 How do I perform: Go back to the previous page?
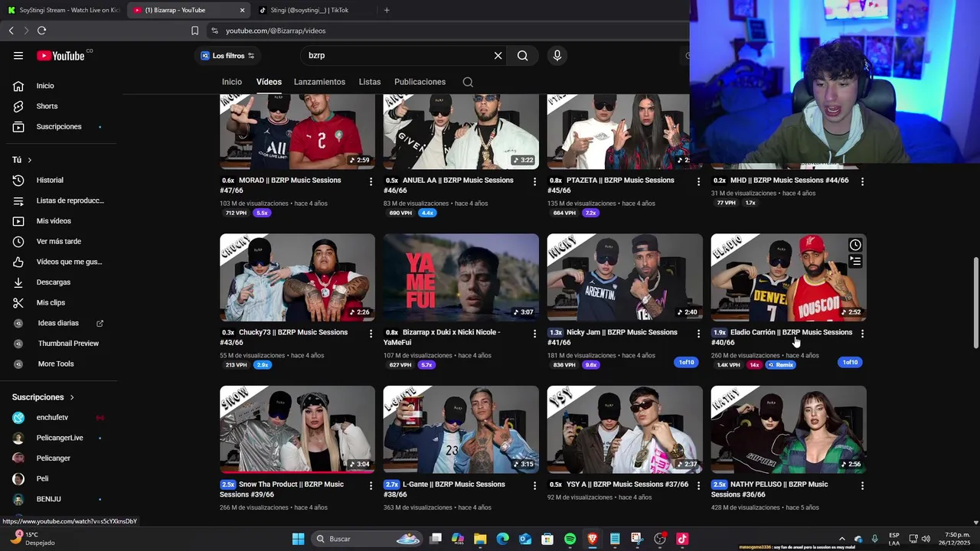coord(11,31)
